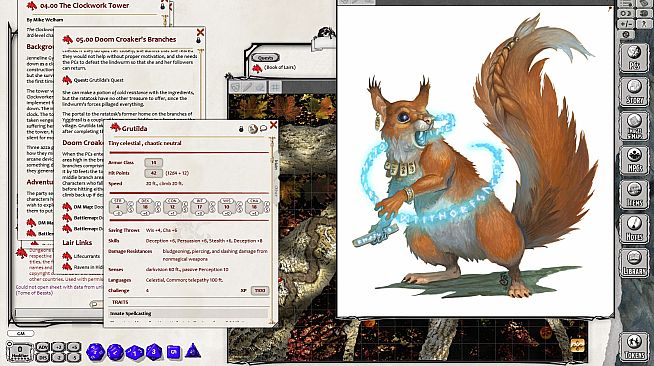Open the (Book of Lairs) link
The image size is (654, 366).
click(x=280, y=67)
